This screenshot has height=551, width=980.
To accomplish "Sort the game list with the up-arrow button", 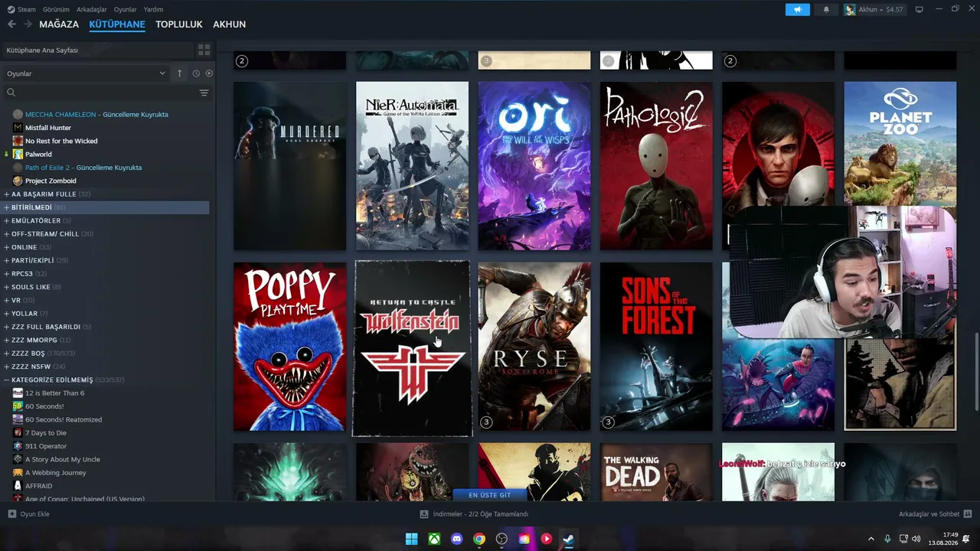I will 180,73.
